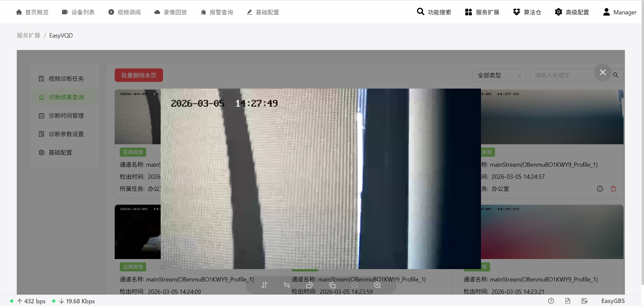Viewport: 644px width, 306px height.
Task: Click the 2026-03-05 14:24:57 detection time
Action: pyautogui.click(x=518, y=177)
